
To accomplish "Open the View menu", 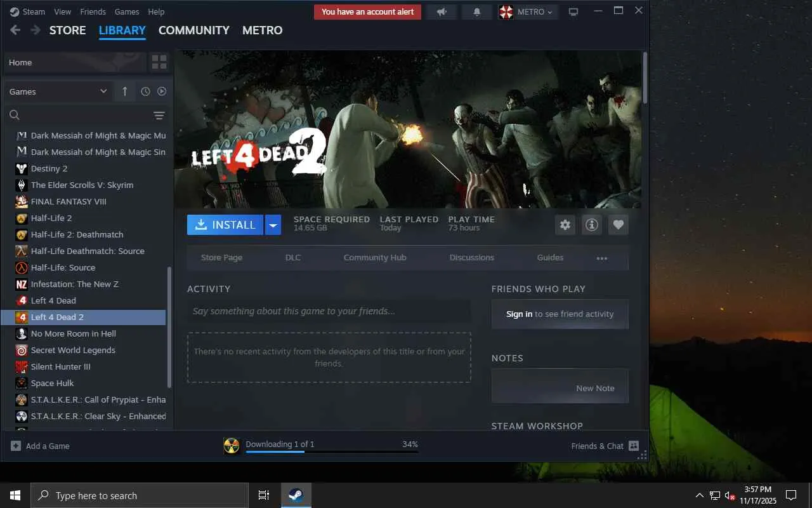I will 63,12.
